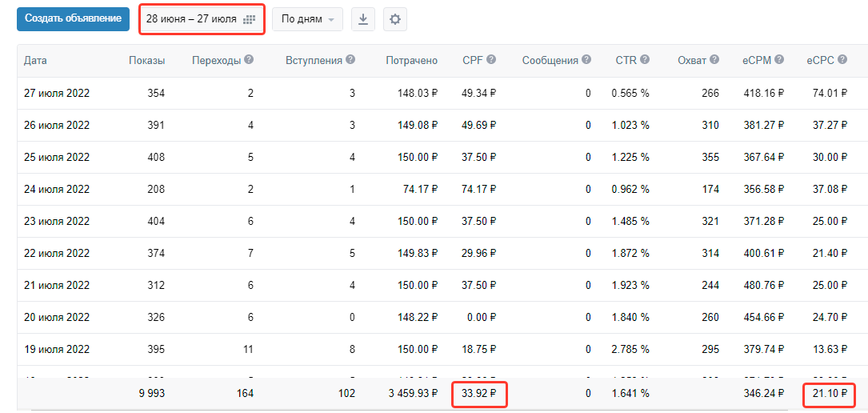Click the Дата column header
This screenshot has width=868, height=413.
35,60
